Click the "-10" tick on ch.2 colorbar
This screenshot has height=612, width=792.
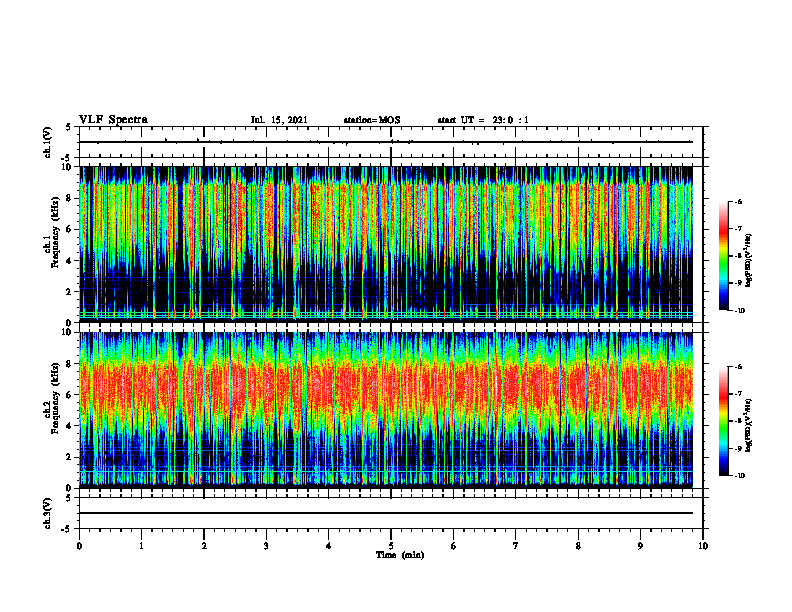[739, 476]
